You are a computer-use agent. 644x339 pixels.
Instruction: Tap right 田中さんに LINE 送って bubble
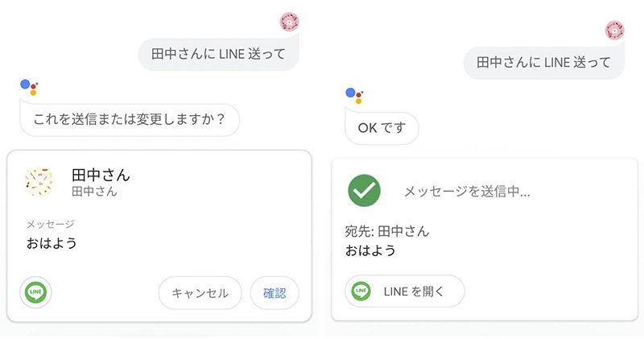pos(543,62)
